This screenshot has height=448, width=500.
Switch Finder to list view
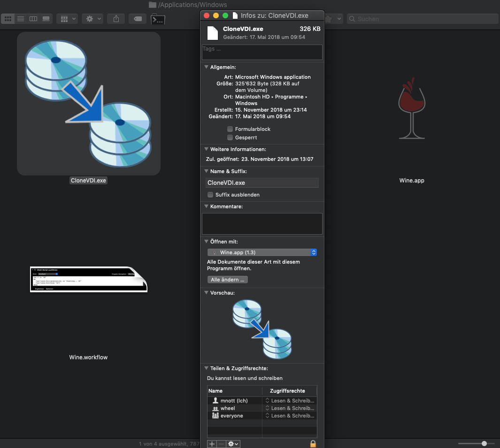[21, 19]
